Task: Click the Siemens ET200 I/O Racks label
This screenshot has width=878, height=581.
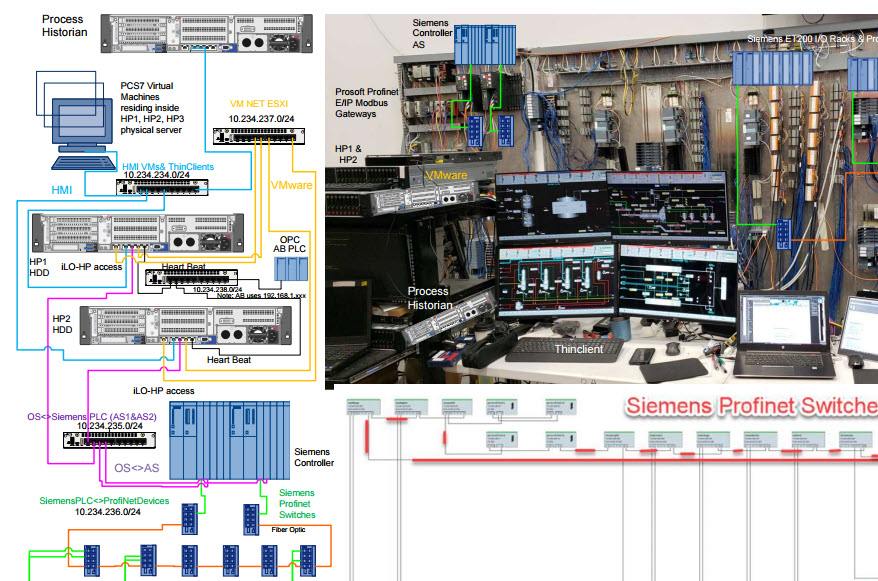Action: coord(811,41)
